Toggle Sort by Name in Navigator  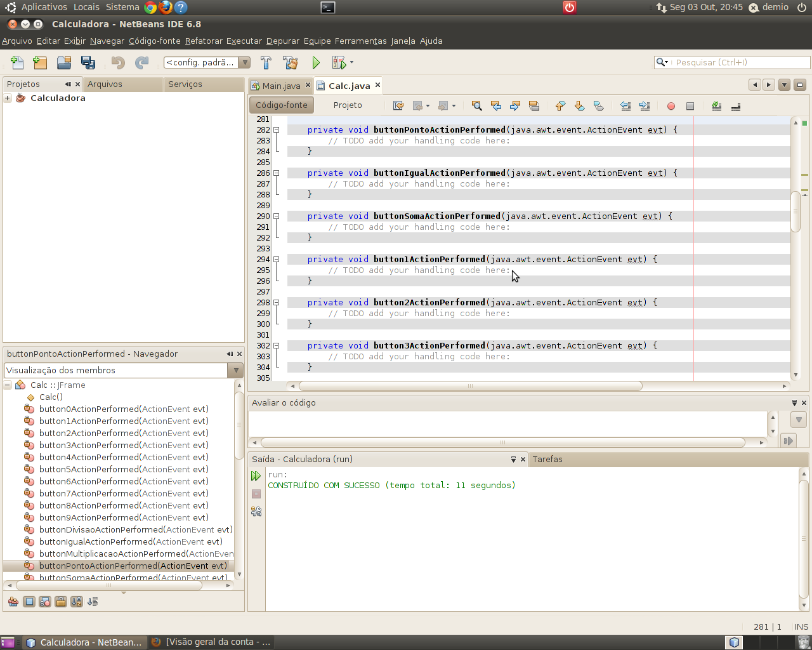coord(77,601)
